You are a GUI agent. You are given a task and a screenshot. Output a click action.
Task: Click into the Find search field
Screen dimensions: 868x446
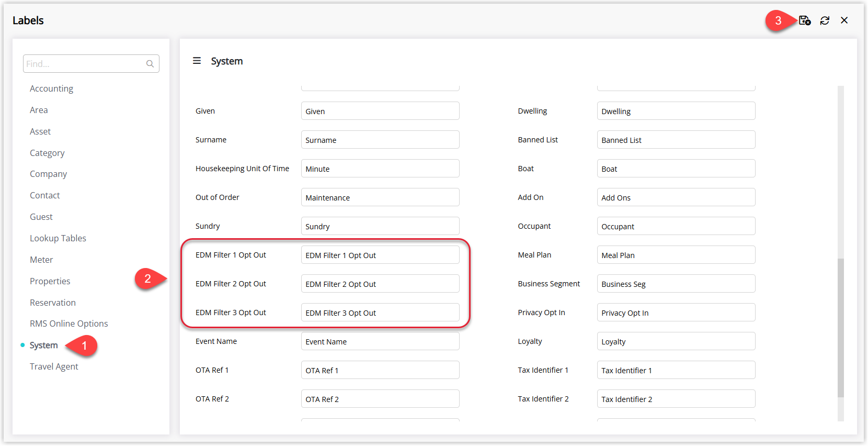(x=91, y=64)
